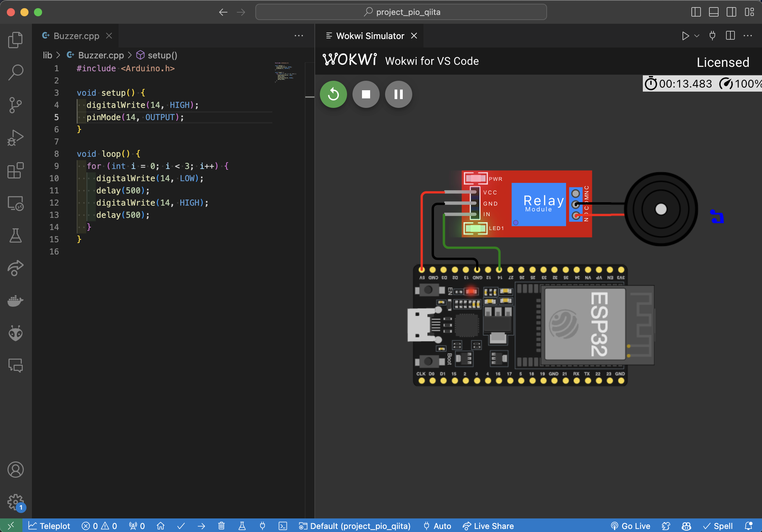This screenshot has height=532, width=762.
Task: Open PlatformIO Serial Monitor plug icon
Action: (x=262, y=526)
